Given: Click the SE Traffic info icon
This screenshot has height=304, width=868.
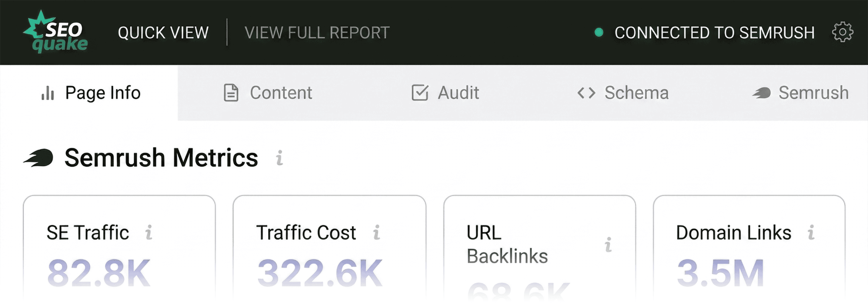Looking at the screenshot, I should (149, 232).
